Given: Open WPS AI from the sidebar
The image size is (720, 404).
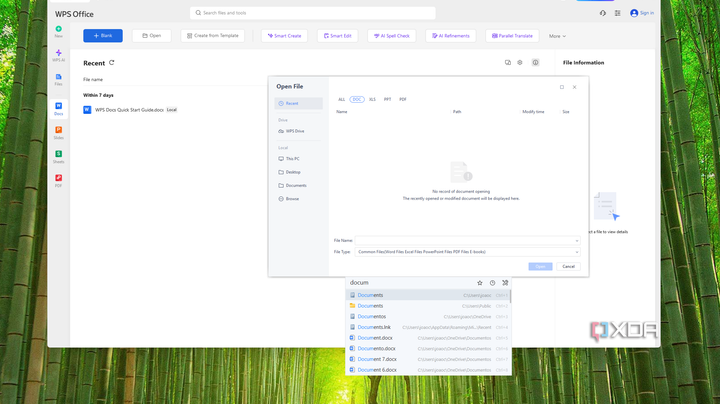Looking at the screenshot, I should pyautogui.click(x=59, y=54).
